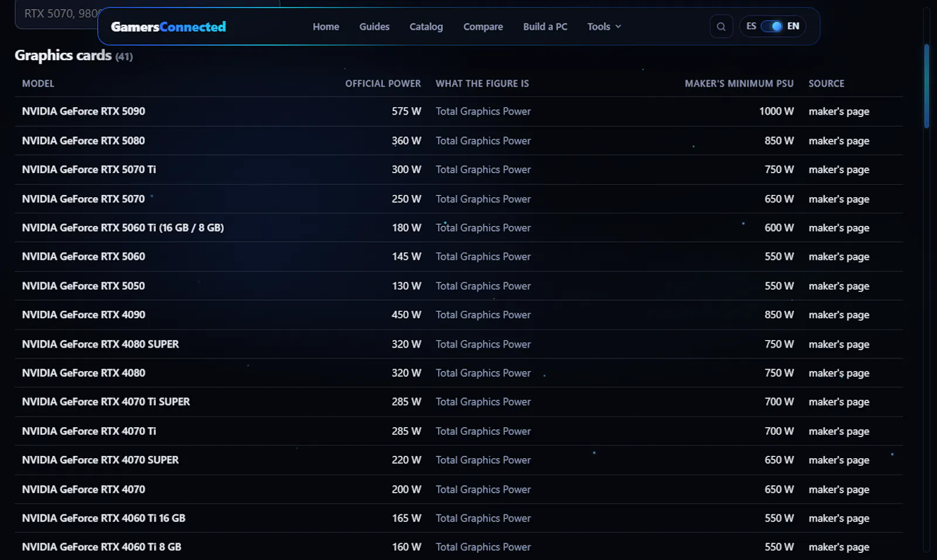Select NVIDIA GeForce RTX 4070 Ti SUPER name
Image resolution: width=937 pixels, height=560 pixels.
coord(106,402)
